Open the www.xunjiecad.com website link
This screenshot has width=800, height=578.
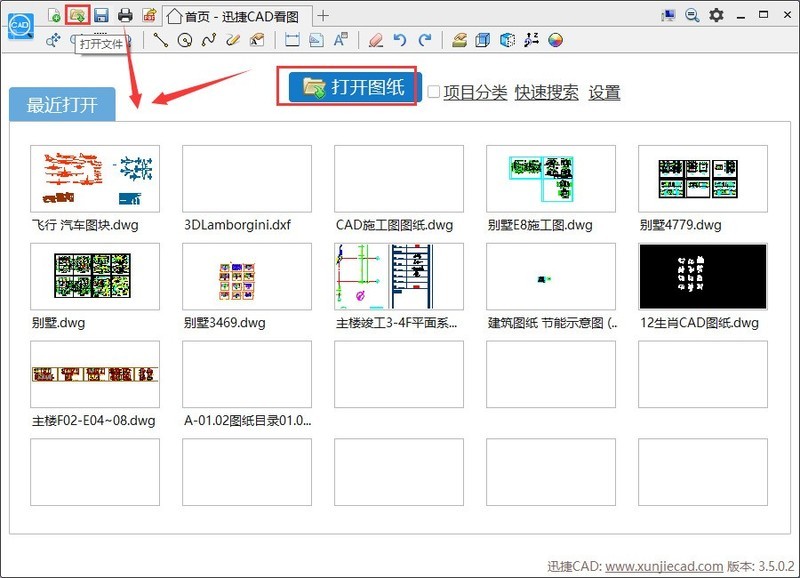tap(664, 565)
